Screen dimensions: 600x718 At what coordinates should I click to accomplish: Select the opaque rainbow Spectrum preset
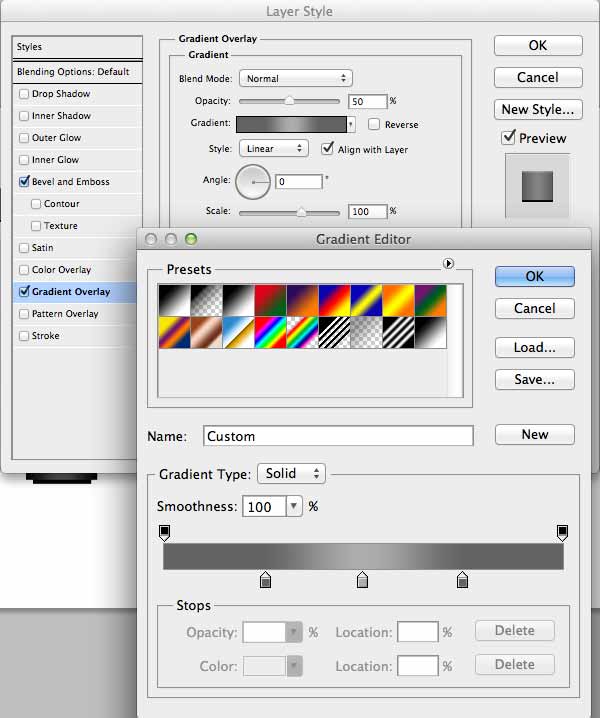271,332
